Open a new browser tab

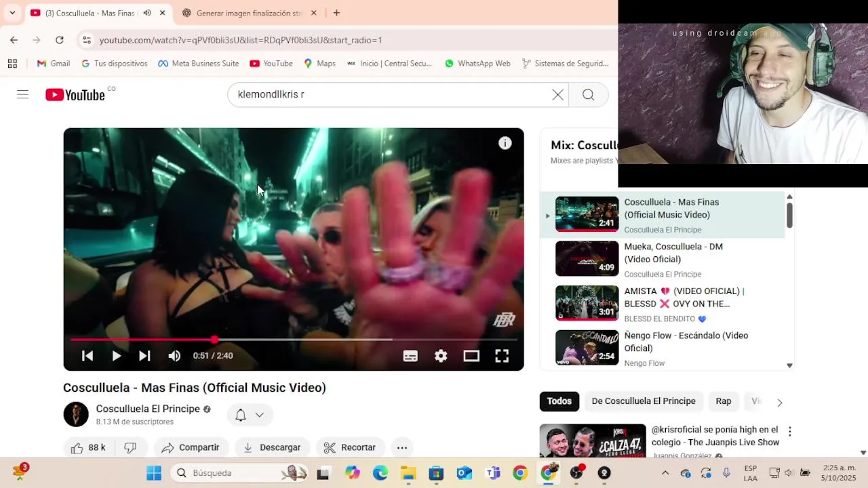[336, 13]
